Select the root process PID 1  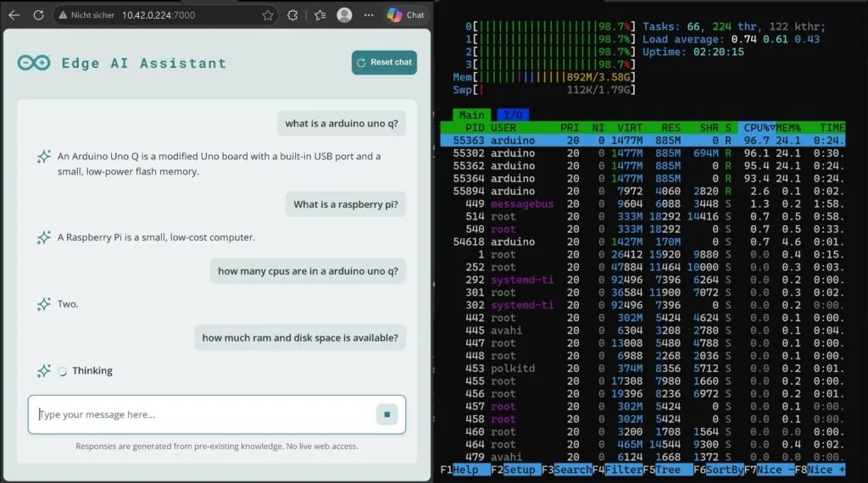coord(643,254)
